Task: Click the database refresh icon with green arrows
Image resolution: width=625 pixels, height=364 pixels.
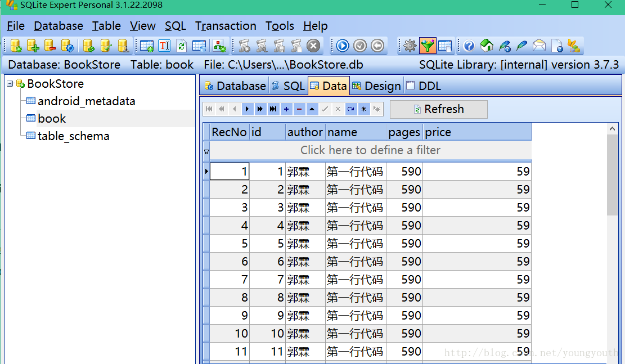Action: [x=89, y=46]
